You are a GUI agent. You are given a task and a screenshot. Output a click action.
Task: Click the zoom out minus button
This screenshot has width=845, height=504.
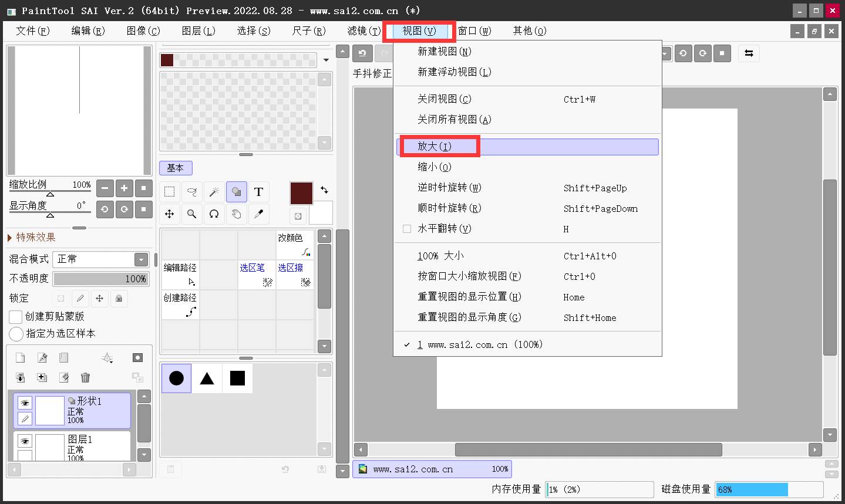(105, 188)
